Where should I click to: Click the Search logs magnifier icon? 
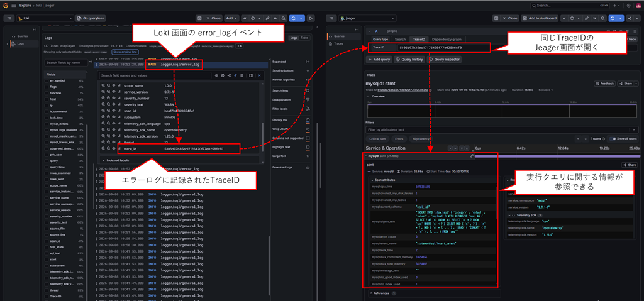(308, 90)
